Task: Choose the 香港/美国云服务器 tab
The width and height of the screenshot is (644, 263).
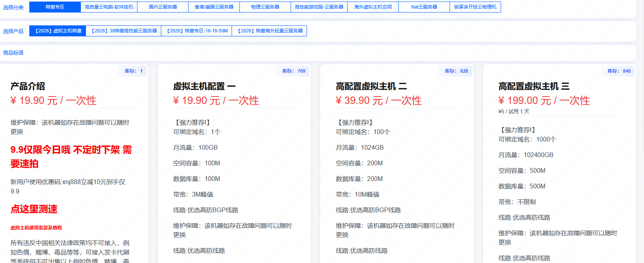Action: pyautogui.click(x=214, y=7)
